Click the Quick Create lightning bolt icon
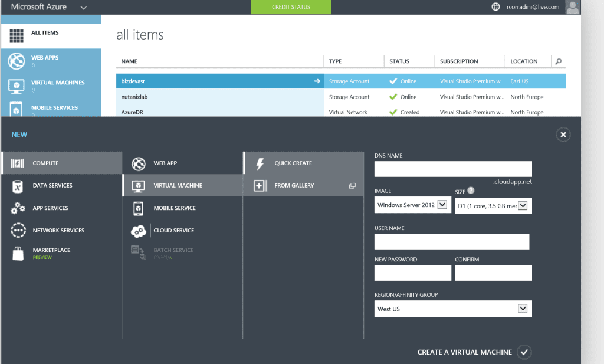This screenshot has width=604, height=364. [x=260, y=164]
